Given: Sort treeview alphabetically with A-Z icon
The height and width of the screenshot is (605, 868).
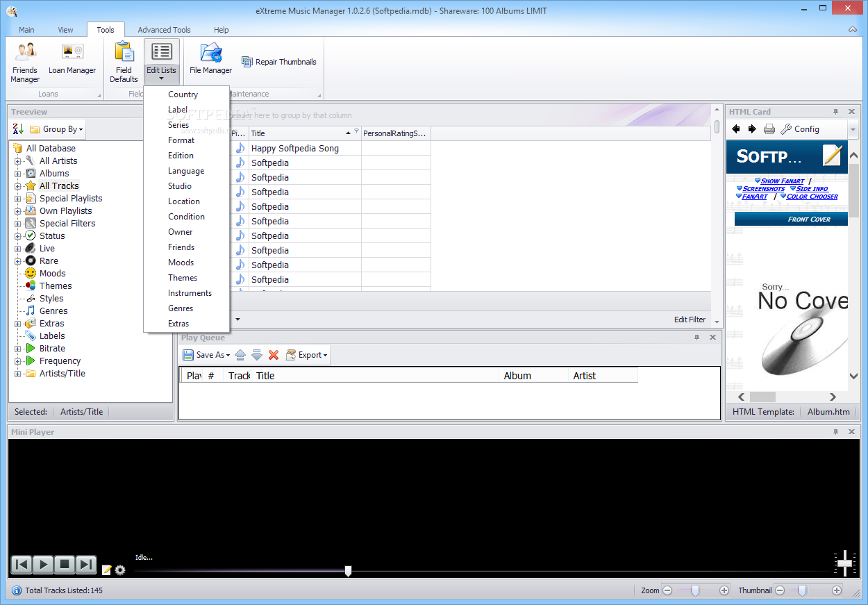Looking at the screenshot, I should click(x=19, y=129).
